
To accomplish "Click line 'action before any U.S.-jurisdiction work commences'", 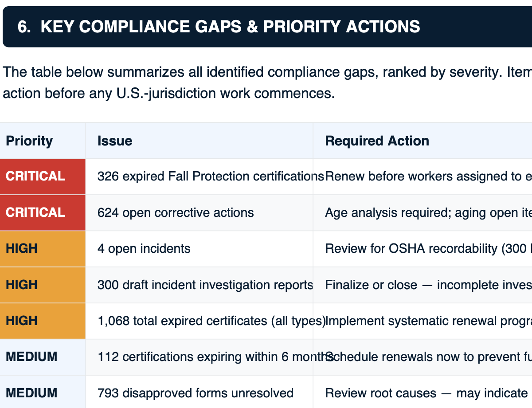I will [x=169, y=94].
